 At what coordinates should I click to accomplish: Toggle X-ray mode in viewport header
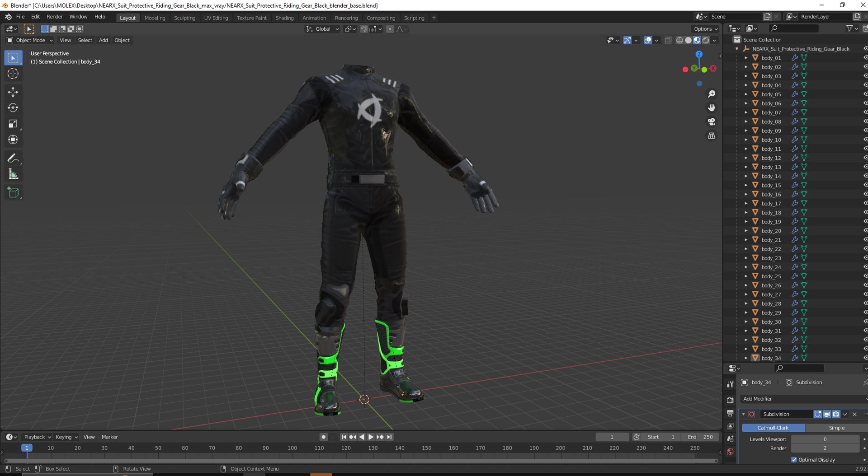668,41
